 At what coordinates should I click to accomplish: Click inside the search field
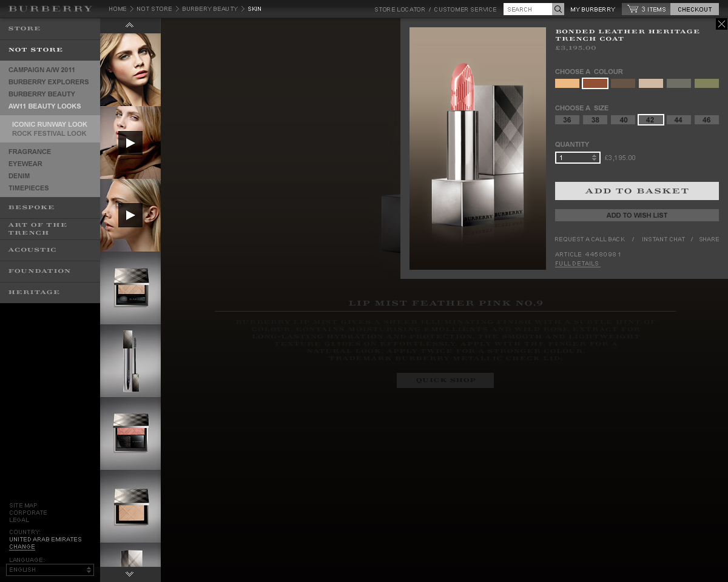tap(527, 9)
